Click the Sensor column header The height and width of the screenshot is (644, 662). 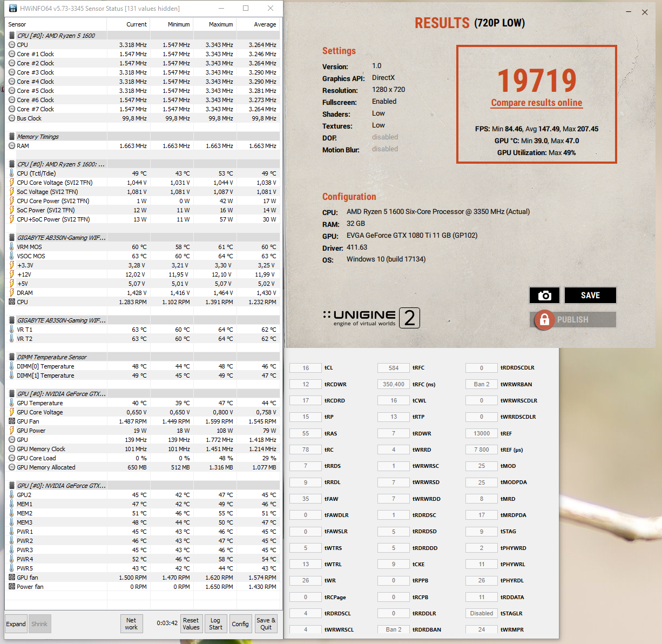56,24
